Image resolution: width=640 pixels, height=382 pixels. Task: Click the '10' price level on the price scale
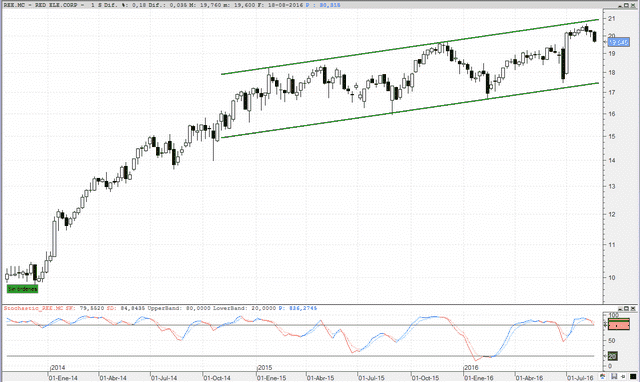(x=611, y=278)
